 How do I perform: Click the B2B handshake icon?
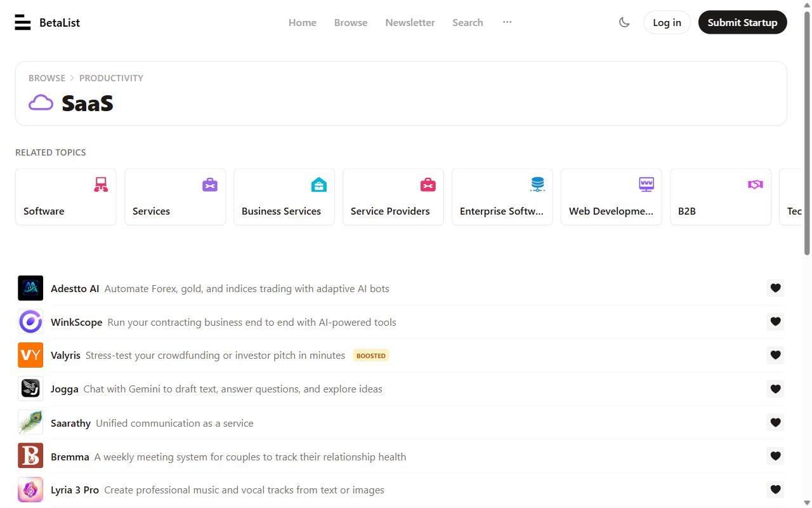point(756,185)
